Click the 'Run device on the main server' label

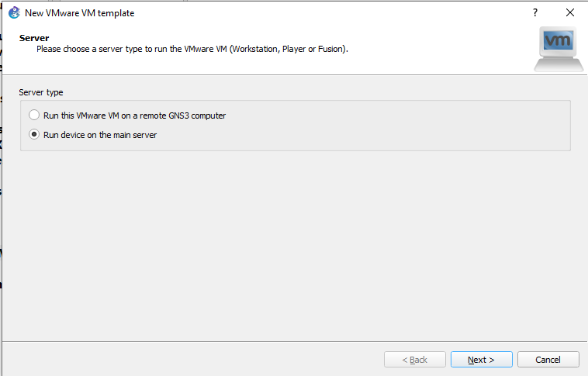click(x=100, y=135)
